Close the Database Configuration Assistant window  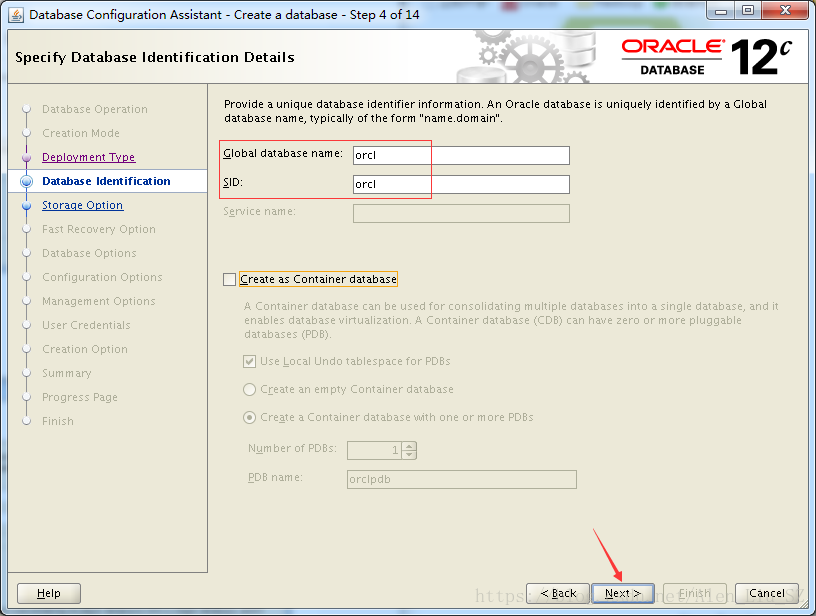tap(785, 11)
